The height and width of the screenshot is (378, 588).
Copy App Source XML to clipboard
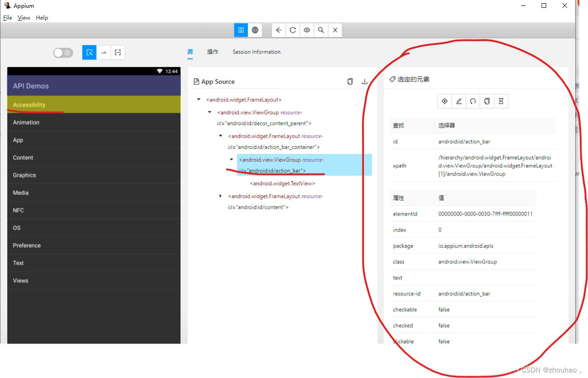pos(350,81)
